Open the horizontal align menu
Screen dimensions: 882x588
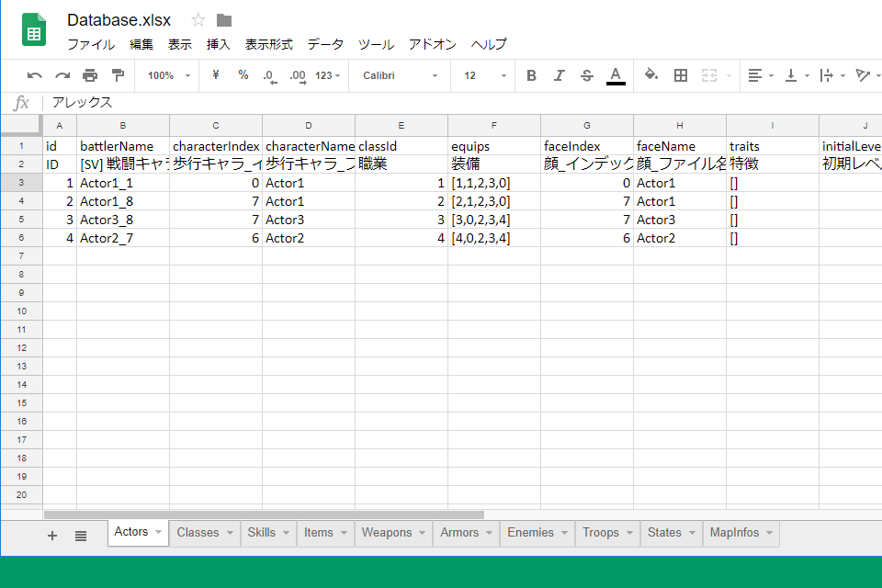pyautogui.click(x=761, y=75)
